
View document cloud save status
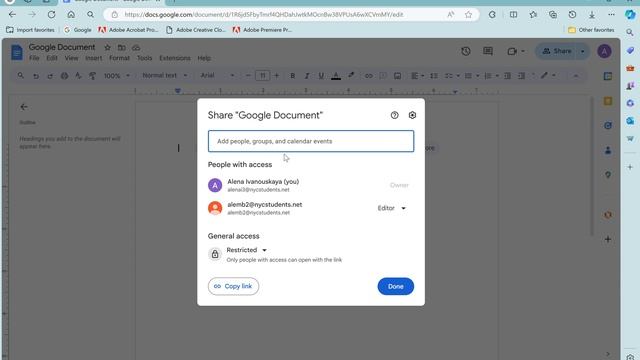coord(136,47)
